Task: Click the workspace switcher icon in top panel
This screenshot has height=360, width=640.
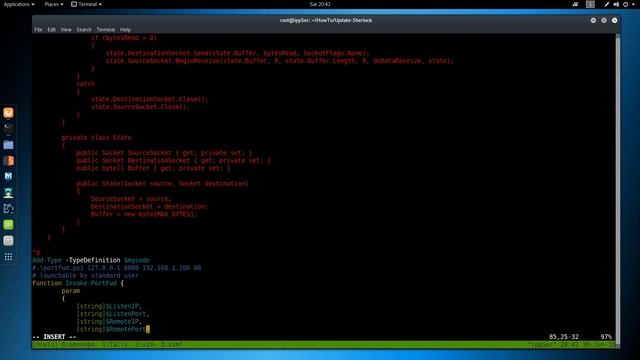Action: tap(590, 4)
